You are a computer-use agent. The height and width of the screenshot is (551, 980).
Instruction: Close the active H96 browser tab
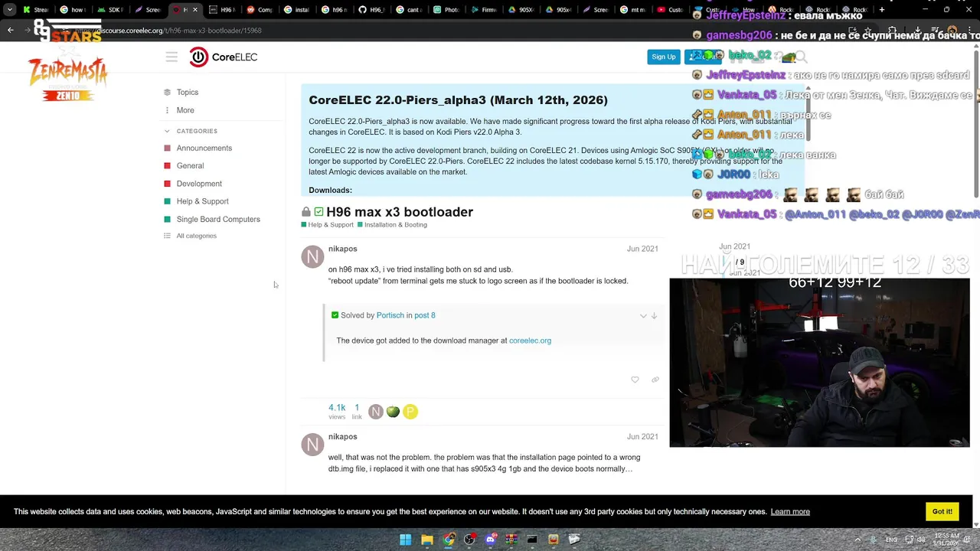(x=194, y=10)
